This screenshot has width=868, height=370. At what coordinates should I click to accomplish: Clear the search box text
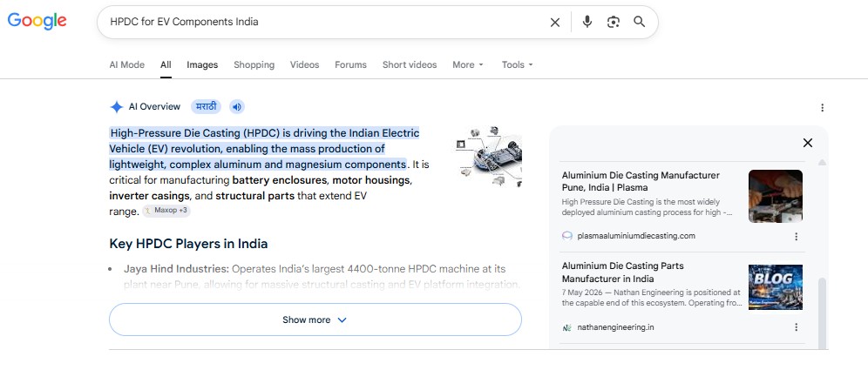[x=554, y=22]
